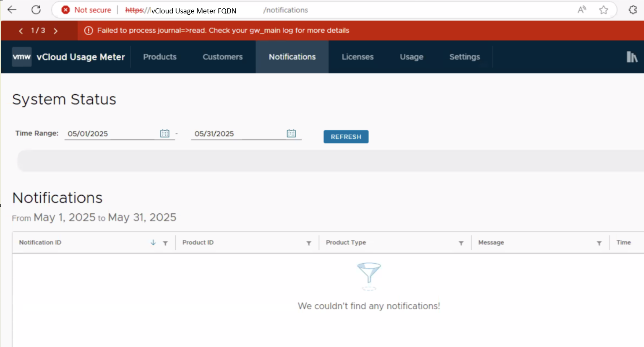The height and width of the screenshot is (347, 644).
Task: Click the 'Not secure' label text
Action: [93, 10]
